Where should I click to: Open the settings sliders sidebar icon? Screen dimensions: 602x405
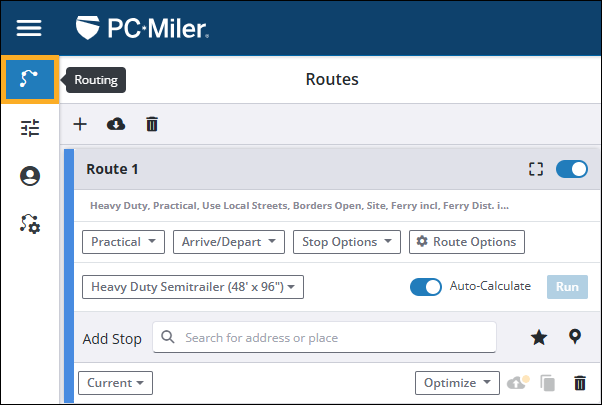[30, 127]
